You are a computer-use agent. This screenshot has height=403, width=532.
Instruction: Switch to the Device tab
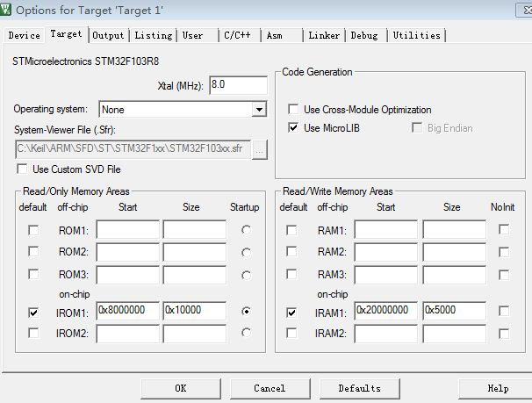24,35
